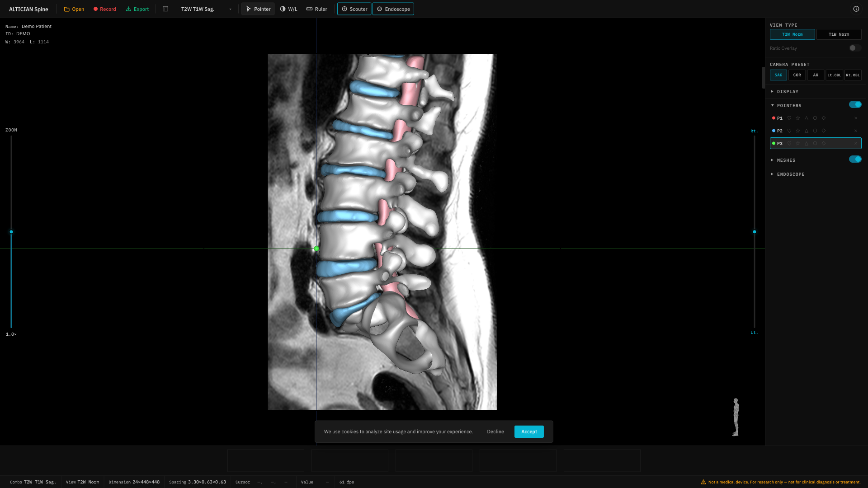Switch to T1W Norm view type
The image size is (868, 488).
click(x=839, y=34)
